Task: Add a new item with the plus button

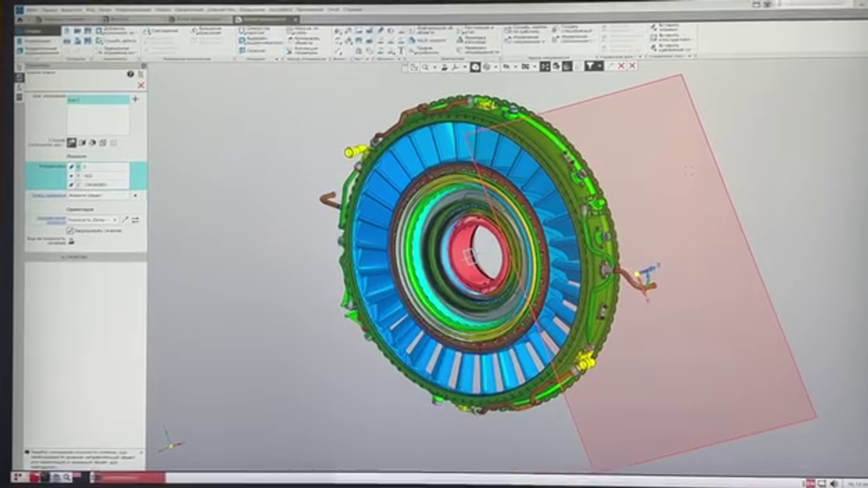Action: coord(136,99)
